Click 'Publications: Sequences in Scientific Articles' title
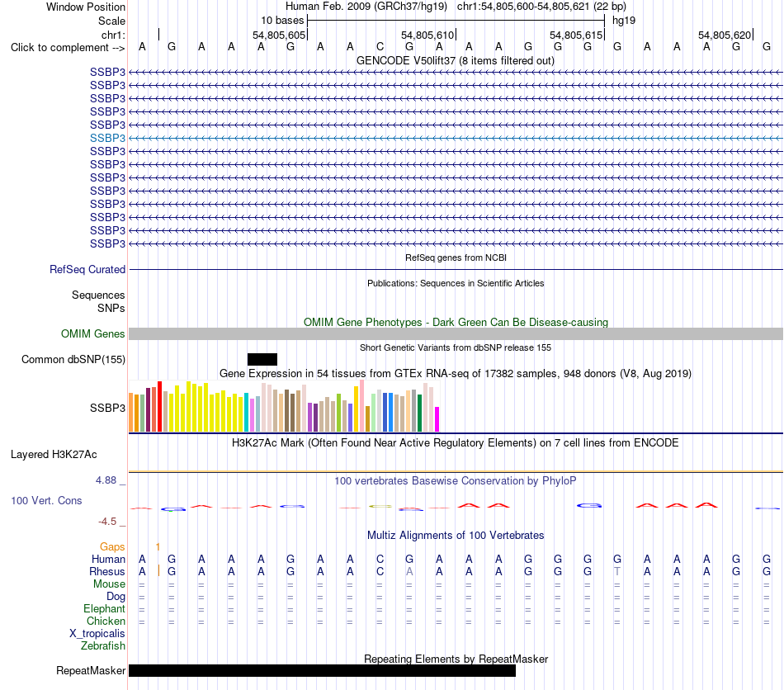784x690 pixels. click(456, 283)
